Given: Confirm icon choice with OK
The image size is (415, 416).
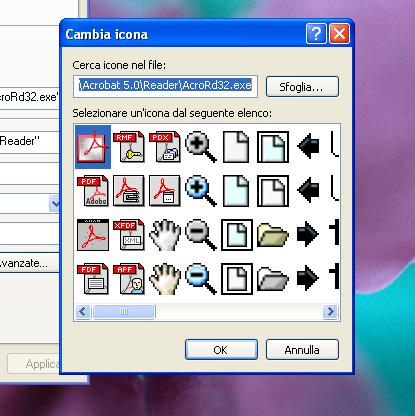Looking at the screenshot, I should 221,350.
